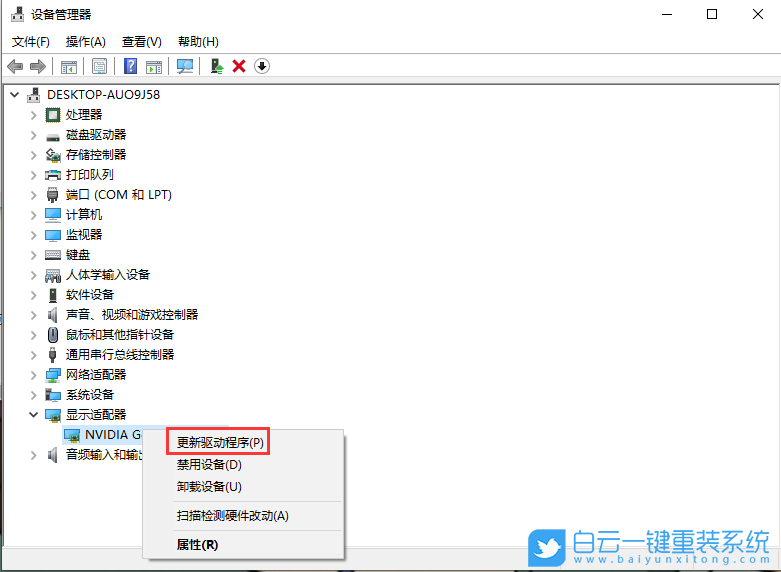The width and height of the screenshot is (781, 572).
Task: Click the 存储控制器 storage controller icon
Action: coord(53,155)
